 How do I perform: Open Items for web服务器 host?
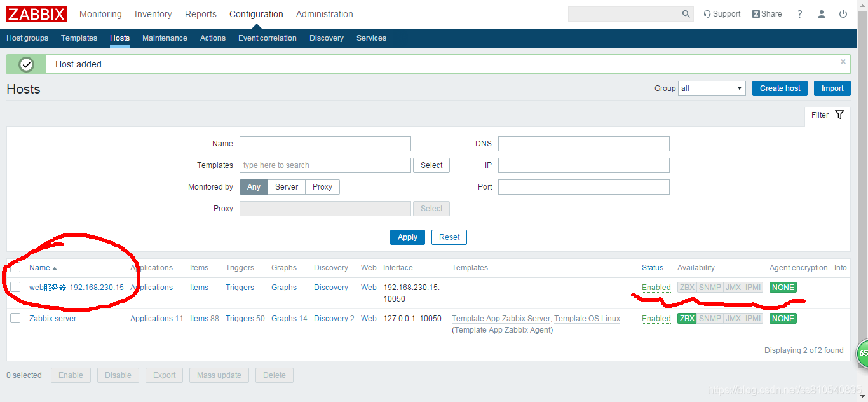[x=199, y=288]
